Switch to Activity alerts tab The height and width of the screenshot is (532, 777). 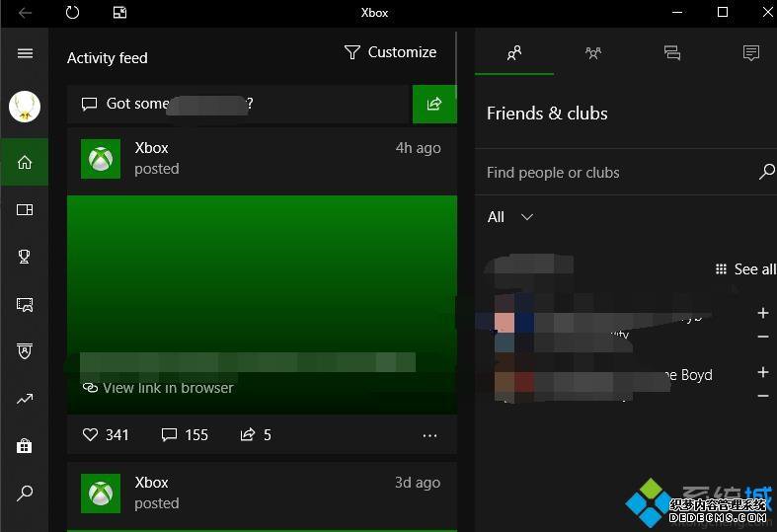pyautogui.click(x=751, y=52)
